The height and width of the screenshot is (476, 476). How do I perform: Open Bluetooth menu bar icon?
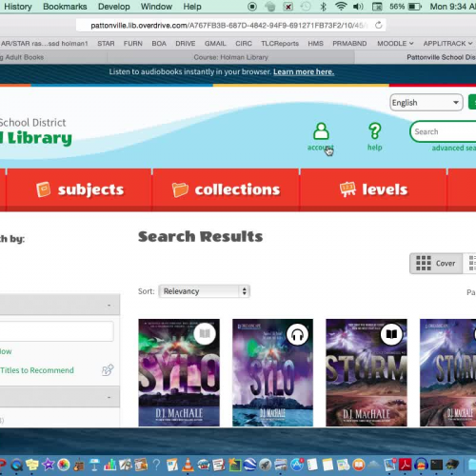(323, 7)
